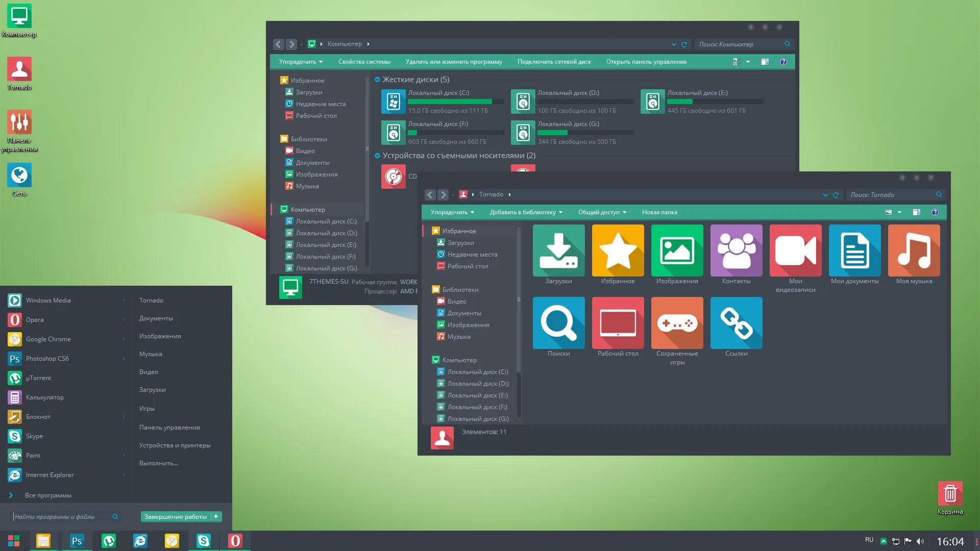Expand the address bar history chevron
This screenshot has height=551, width=980.
[x=825, y=194]
